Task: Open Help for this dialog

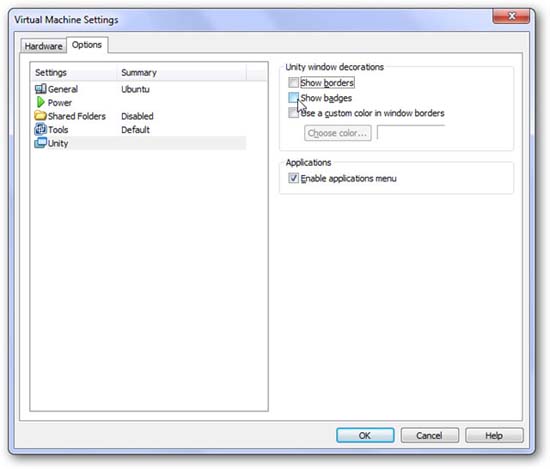Action: click(494, 435)
